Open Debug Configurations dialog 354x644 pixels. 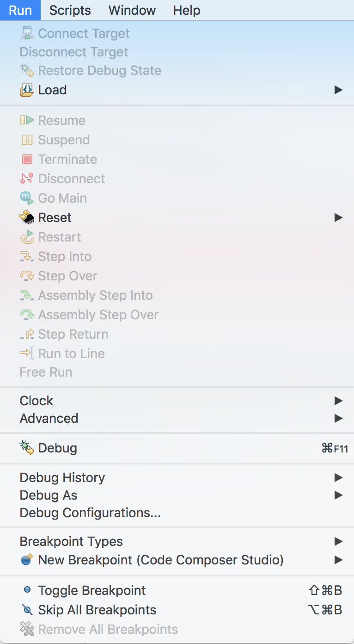[x=90, y=513]
